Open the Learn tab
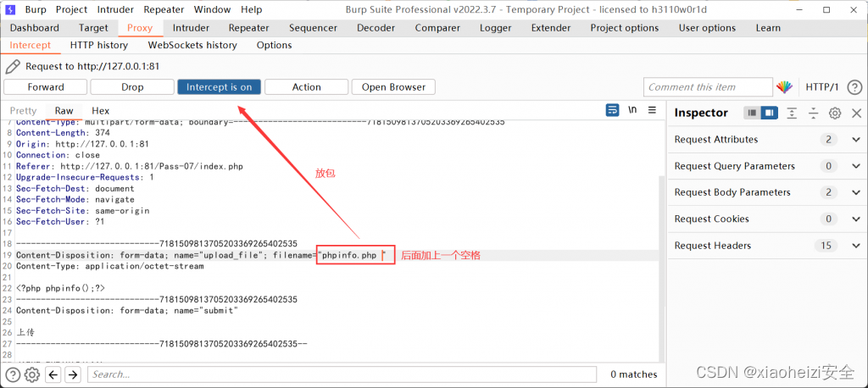Viewport: 868px width, 388px height. pos(768,28)
